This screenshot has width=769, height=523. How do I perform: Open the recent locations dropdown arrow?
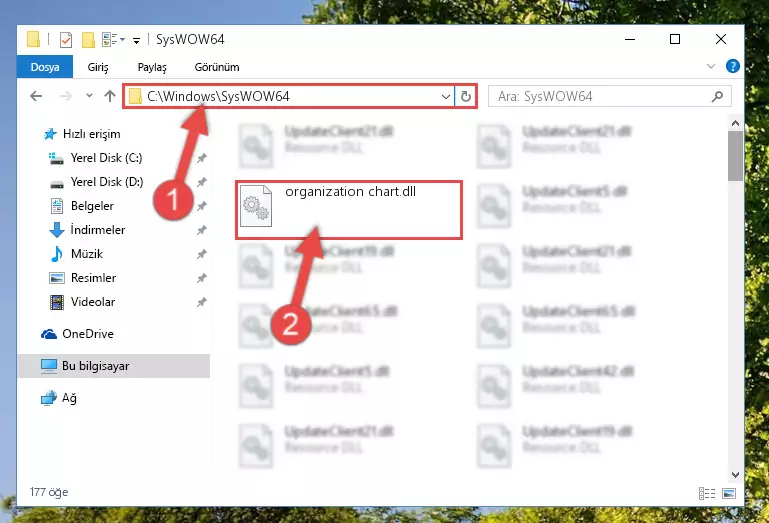coord(89,96)
